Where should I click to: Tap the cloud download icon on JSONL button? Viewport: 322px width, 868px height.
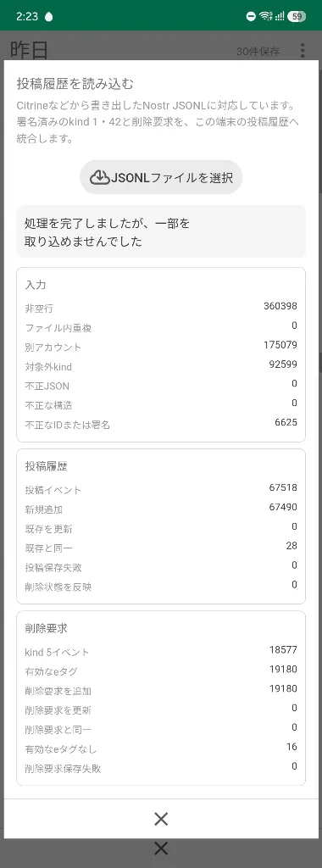tap(100, 177)
